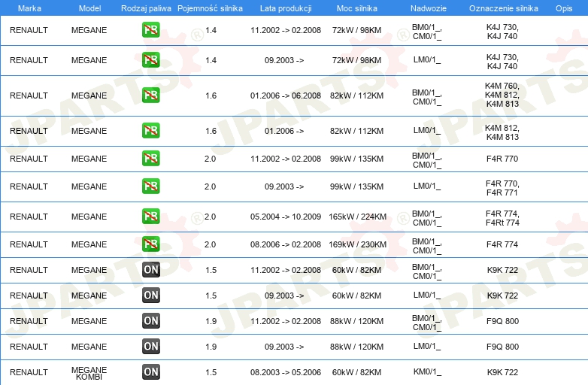Click the Lata produkcji column header

286,8
